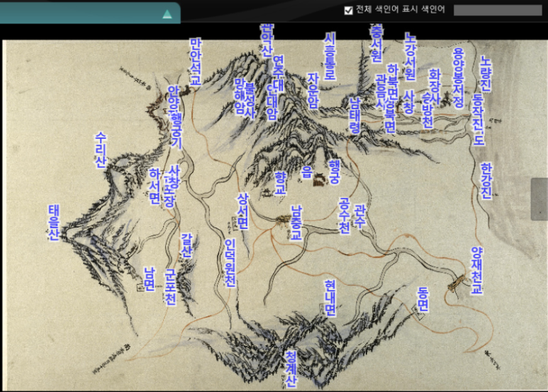This screenshot has width=548, height=392.
Task: Collapse the teal panel with the up-arrow triangle
Action: pyautogui.click(x=167, y=14)
